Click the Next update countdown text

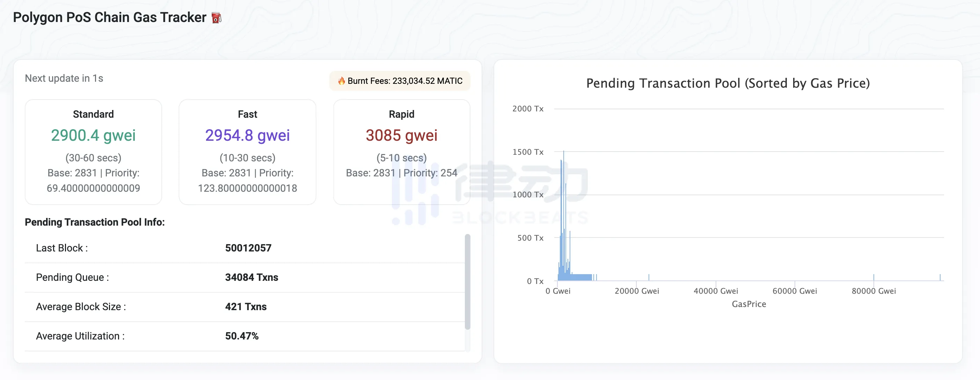(64, 78)
